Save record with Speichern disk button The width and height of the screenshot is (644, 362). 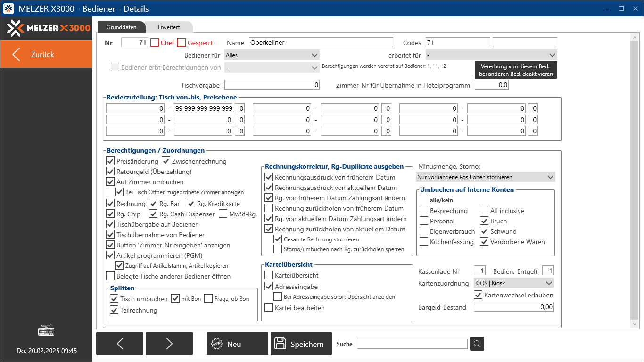[300, 344]
